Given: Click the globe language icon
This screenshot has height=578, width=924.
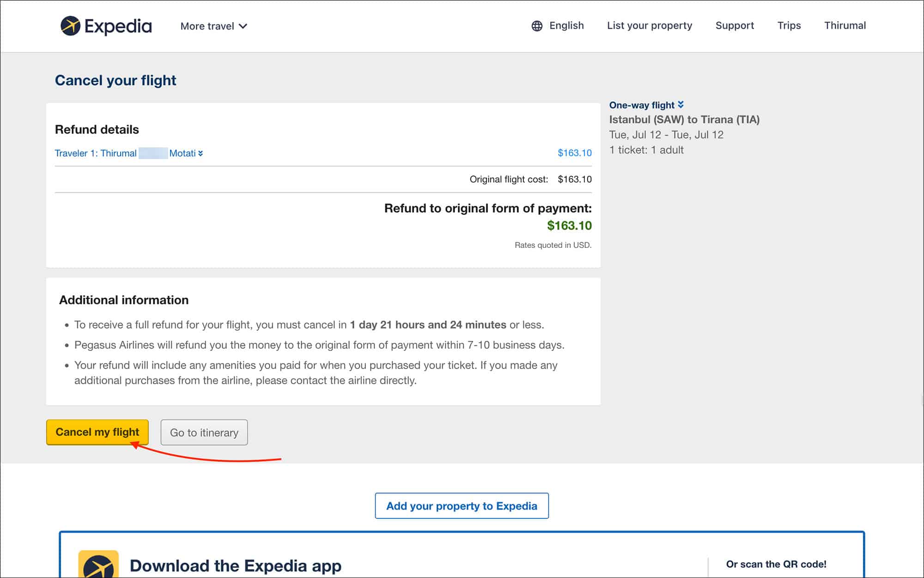Looking at the screenshot, I should point(536,26).
